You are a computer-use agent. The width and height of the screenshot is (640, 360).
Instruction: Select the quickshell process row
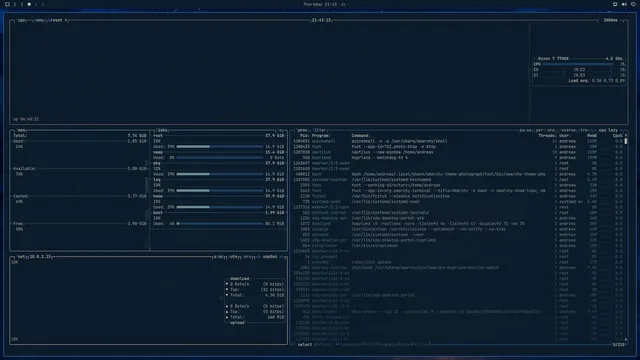(x=457, y=141)
